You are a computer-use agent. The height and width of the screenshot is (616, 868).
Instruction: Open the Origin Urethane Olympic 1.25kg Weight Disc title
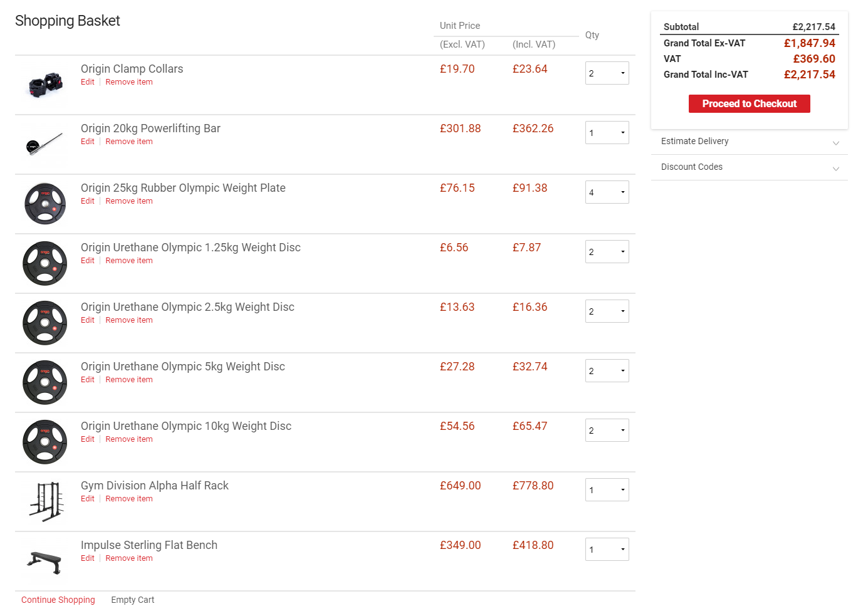tap(191, 248)
